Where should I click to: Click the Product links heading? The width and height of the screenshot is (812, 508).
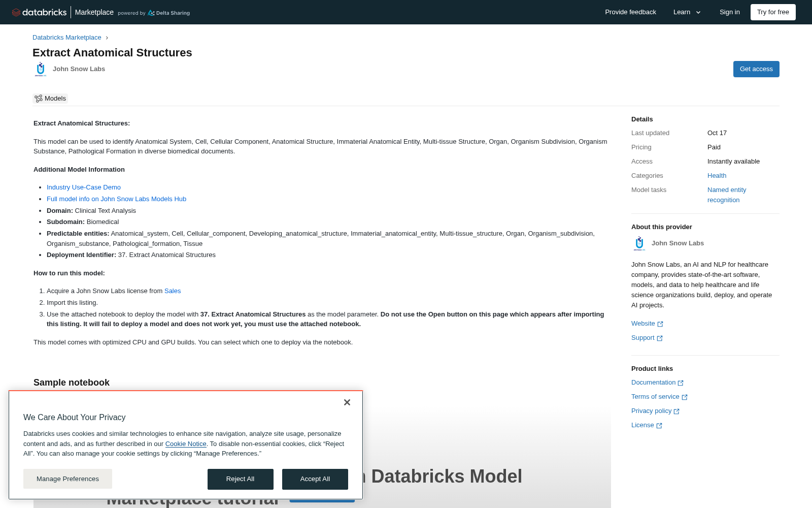coord(652,369)
